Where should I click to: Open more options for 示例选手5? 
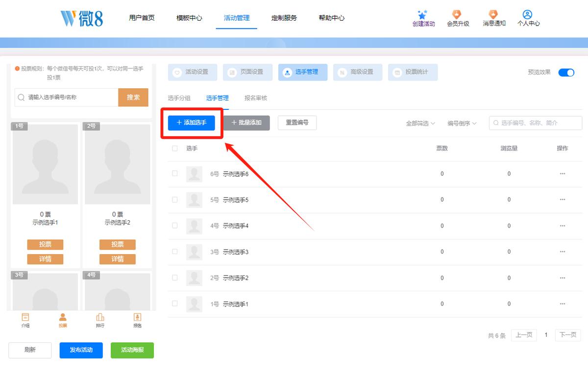(x=562, y=200)
